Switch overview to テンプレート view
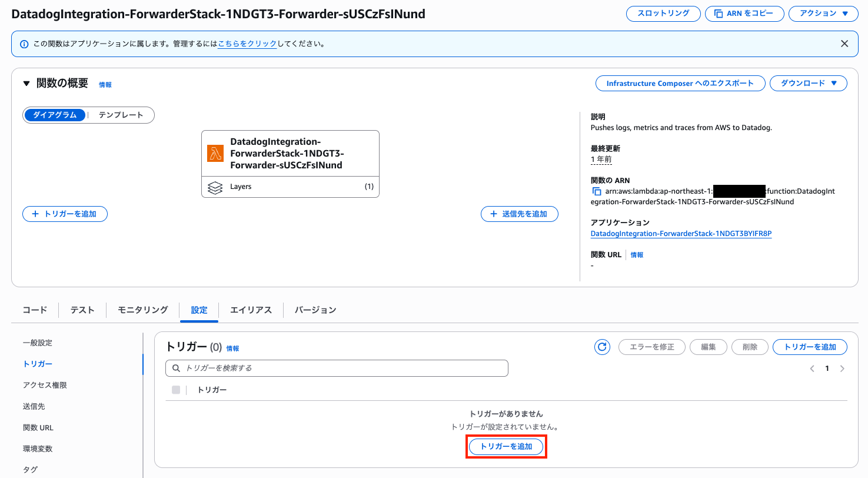The image size is (868, 478). point(121,115)
